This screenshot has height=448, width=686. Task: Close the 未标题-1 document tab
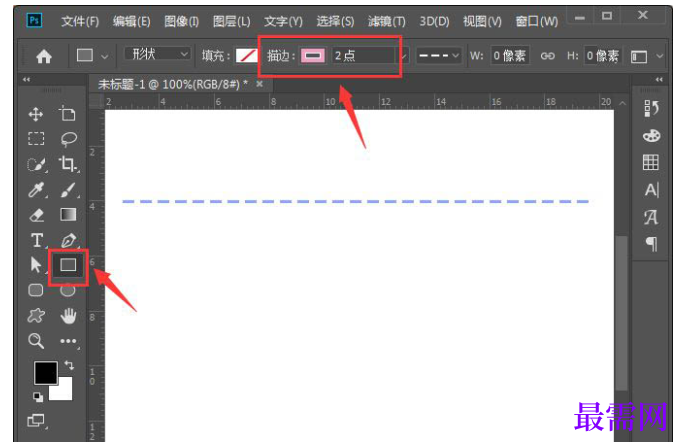(259, 84)
